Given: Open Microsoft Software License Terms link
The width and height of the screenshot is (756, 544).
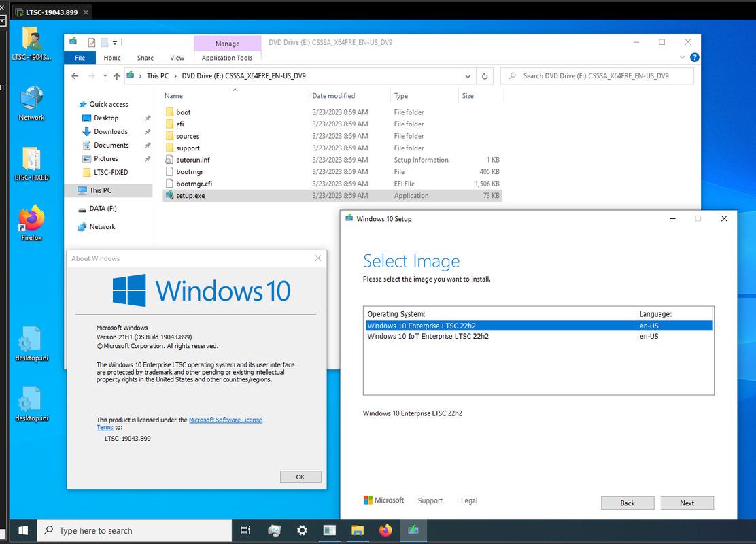Looking at the screenshot, I should point(226,420).
